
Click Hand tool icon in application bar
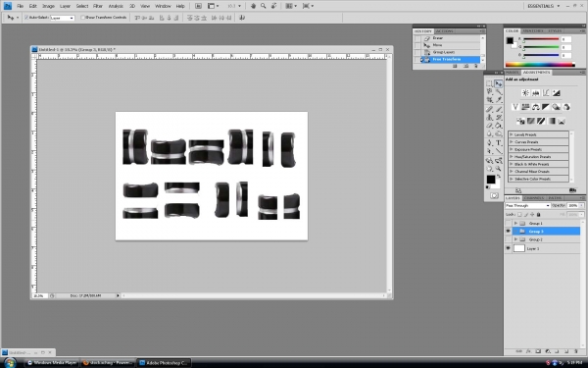[x=253, y=6]
